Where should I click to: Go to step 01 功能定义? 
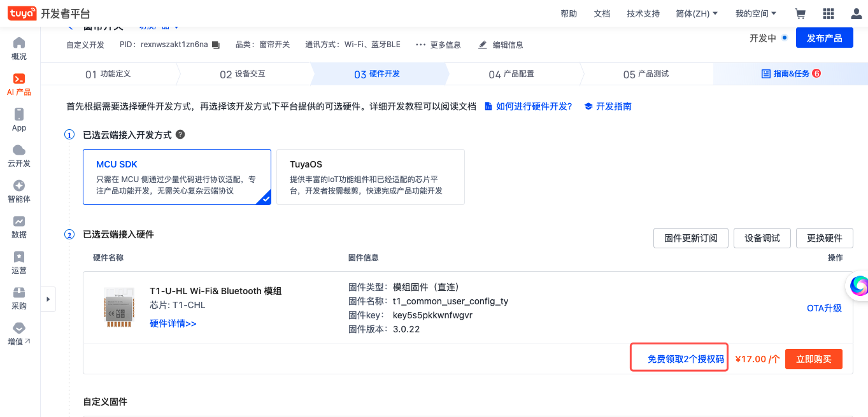[x=108, y=74]
